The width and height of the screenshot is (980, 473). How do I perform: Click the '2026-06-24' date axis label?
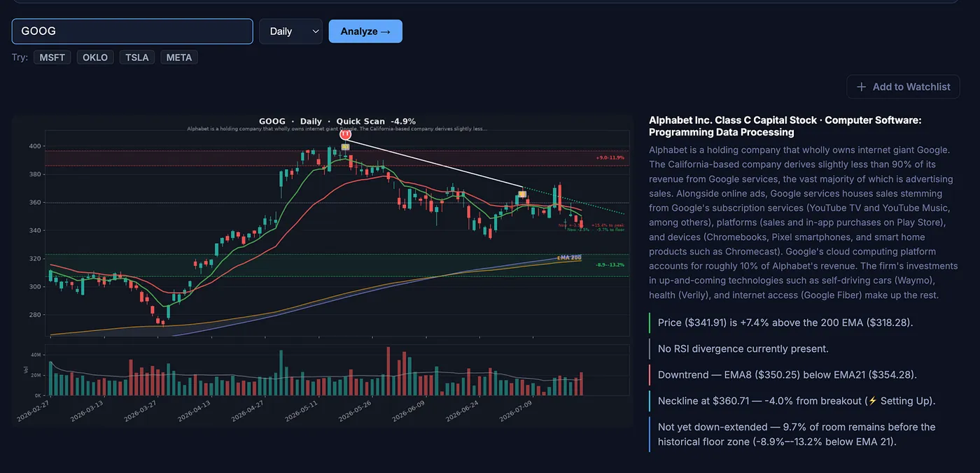pos(461,411)
